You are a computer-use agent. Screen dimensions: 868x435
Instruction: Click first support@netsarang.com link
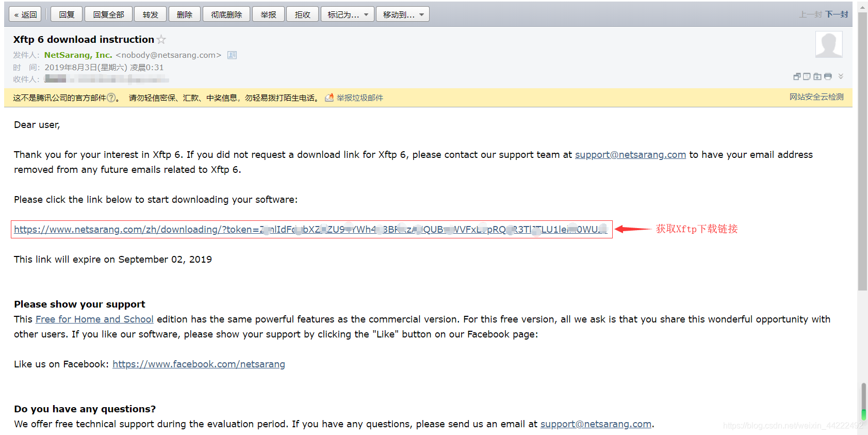click(630, 155)
